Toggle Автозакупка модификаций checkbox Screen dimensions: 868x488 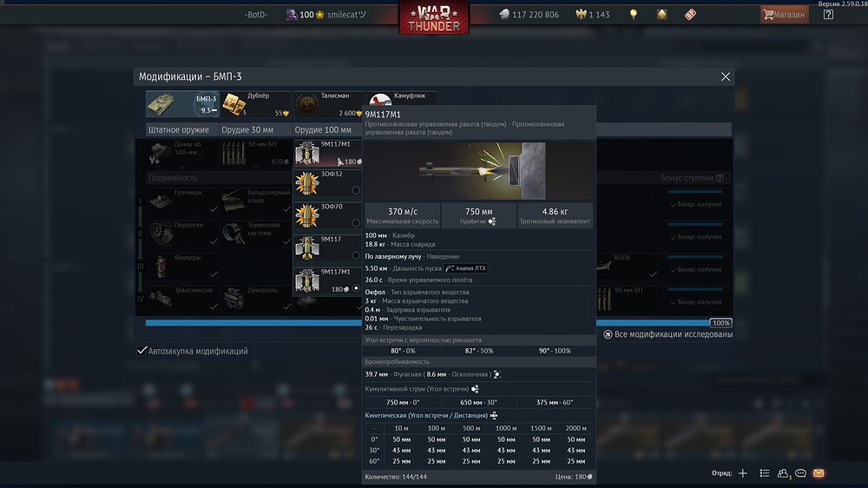coord(142,351)
